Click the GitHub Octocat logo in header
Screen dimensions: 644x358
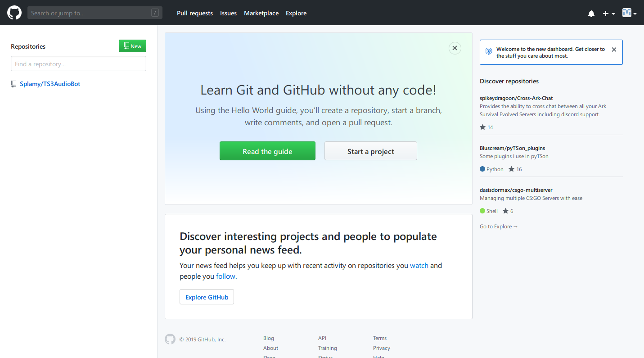tap(14, 13)
